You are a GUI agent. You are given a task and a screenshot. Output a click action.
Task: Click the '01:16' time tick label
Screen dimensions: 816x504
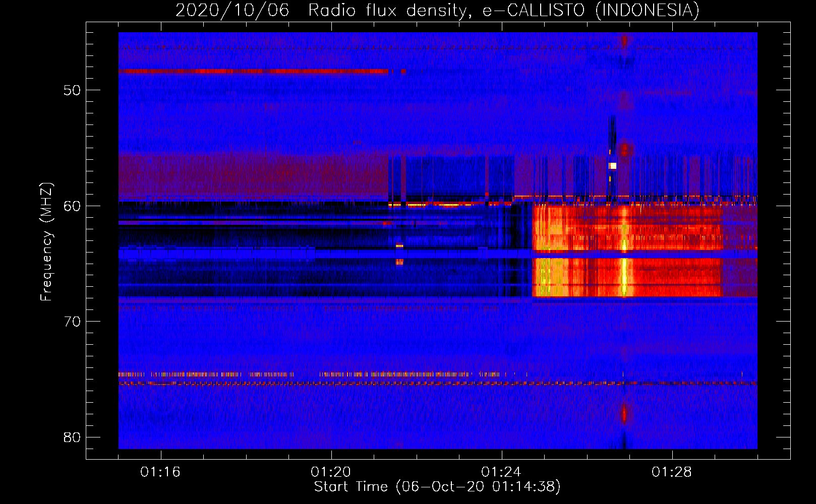tap(160, 472)
